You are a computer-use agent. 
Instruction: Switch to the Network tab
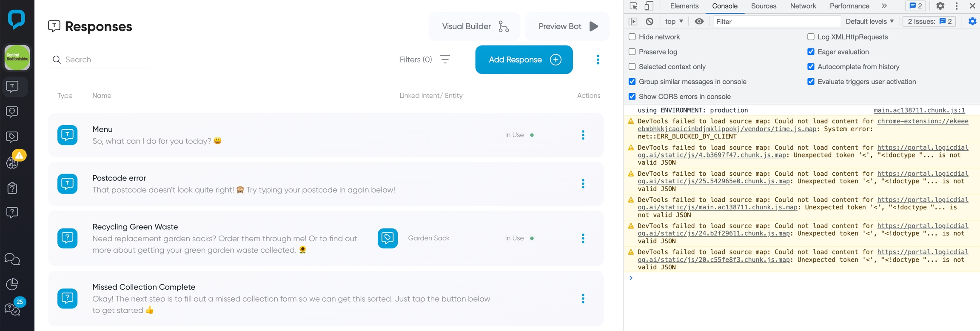coord(803,6)
